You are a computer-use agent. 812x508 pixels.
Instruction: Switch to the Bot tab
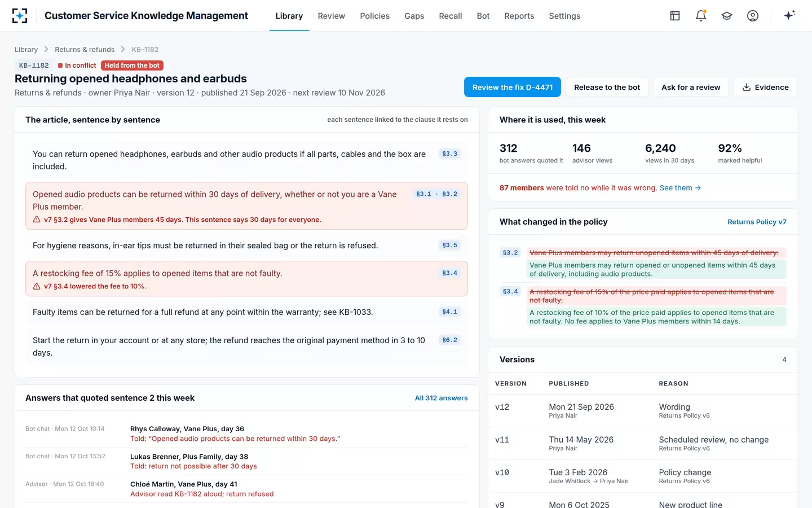point(483,16)
